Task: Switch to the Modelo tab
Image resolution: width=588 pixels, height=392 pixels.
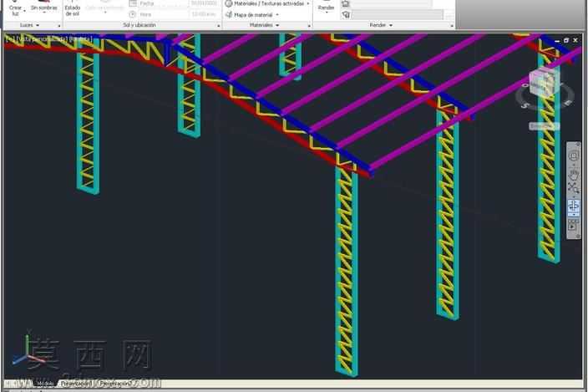Action: tap(45, 384)
